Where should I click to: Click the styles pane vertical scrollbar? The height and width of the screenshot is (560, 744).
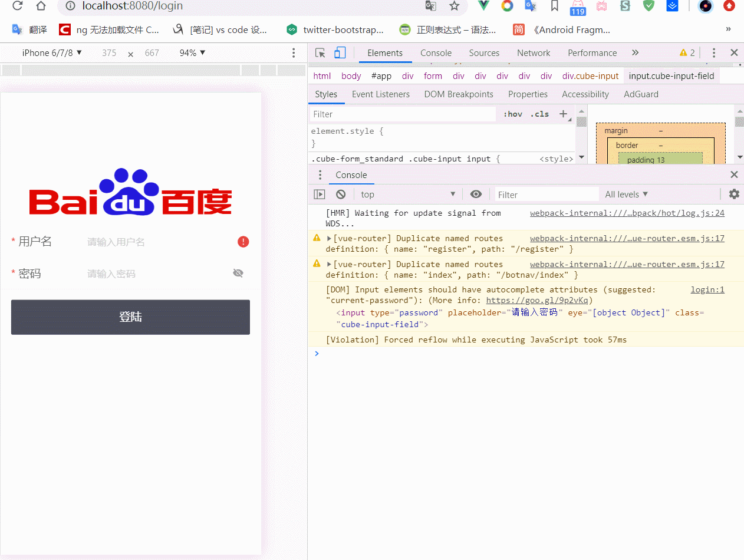pos(581,133)
